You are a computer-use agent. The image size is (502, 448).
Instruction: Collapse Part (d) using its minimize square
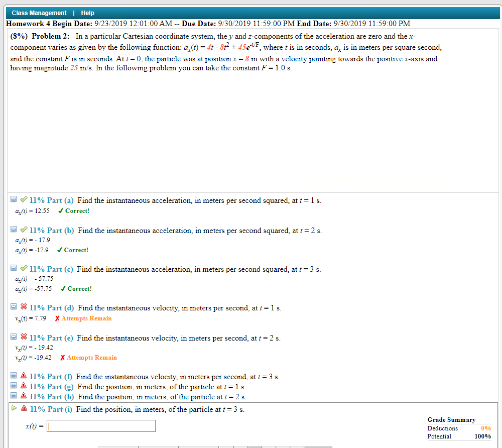coord(14,307)
